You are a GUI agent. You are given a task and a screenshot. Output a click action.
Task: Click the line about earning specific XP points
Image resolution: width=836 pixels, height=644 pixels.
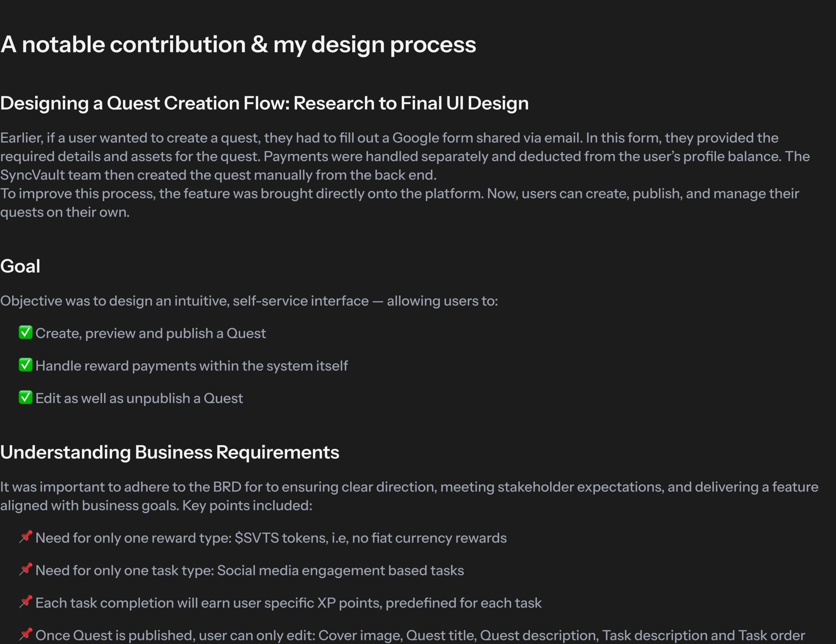[288, 604]
